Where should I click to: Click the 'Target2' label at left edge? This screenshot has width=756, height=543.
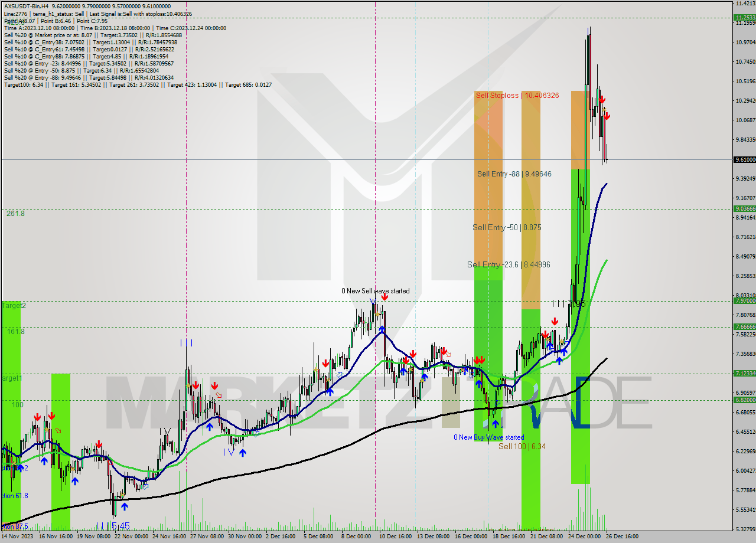coord(14,305)
